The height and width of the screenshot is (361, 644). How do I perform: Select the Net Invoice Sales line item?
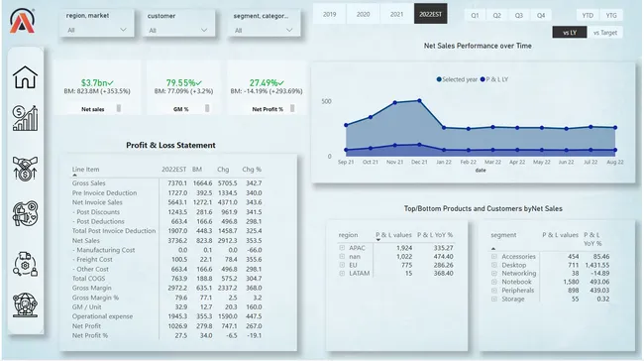point(97,202)
